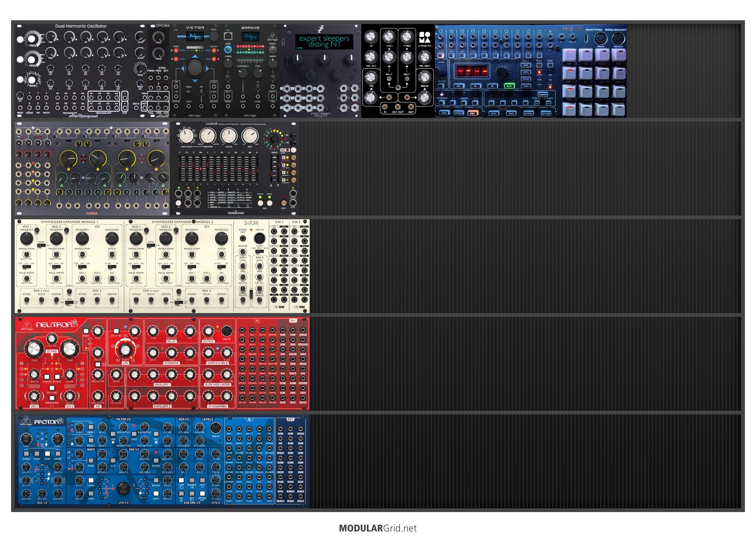Click the left arrow beside red YMOD button

172,59
